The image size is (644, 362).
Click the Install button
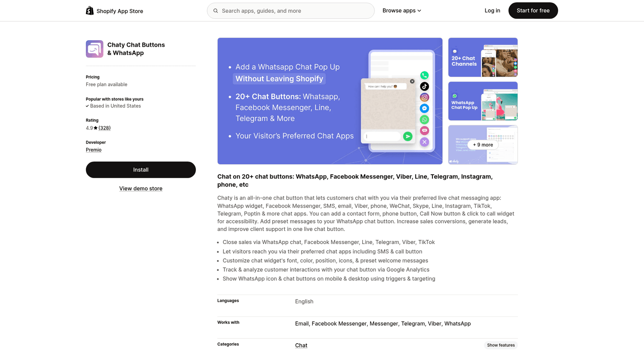(141, 170)
